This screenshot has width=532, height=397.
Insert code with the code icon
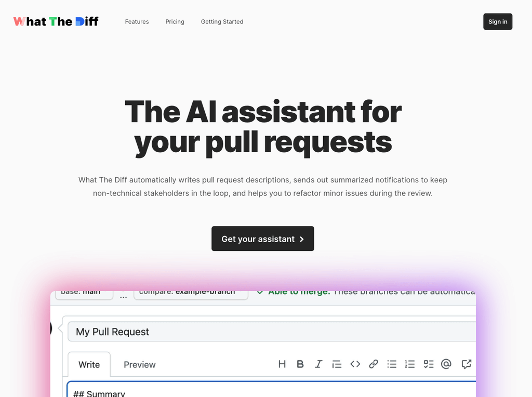355,364
